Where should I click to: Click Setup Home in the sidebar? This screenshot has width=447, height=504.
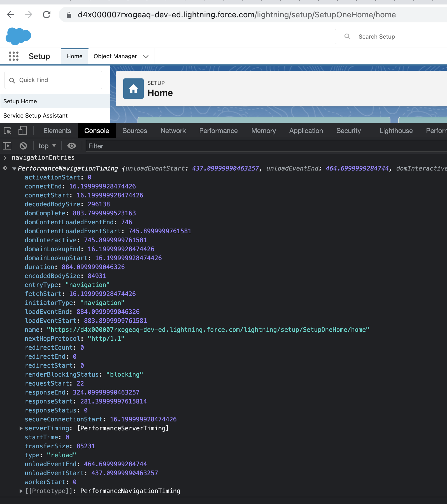coord(55,101)
